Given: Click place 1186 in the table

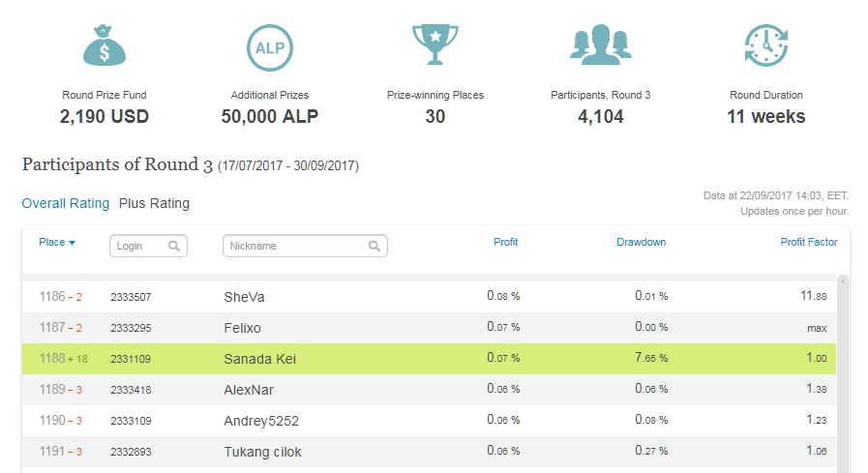Looking at the screenshot, I should (52, 297).
